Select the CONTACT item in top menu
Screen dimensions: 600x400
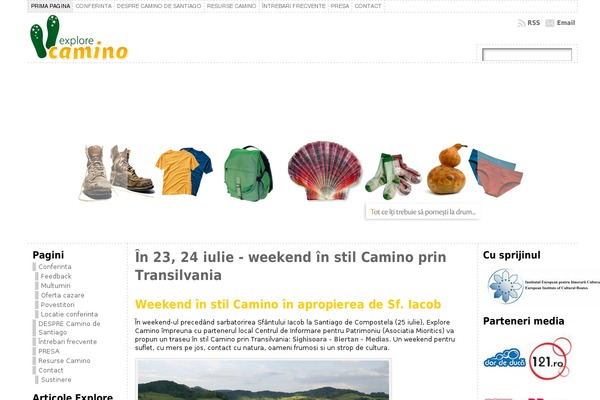coord(368,6)
